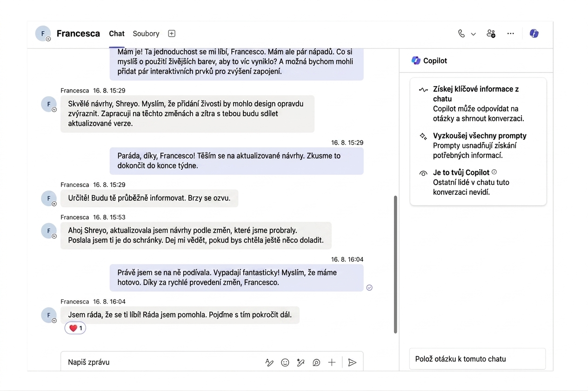Viewport: 588px width, 391px height.
Task: Click Francesca's avatar in the chat header
Action: (x=43, y=33)
